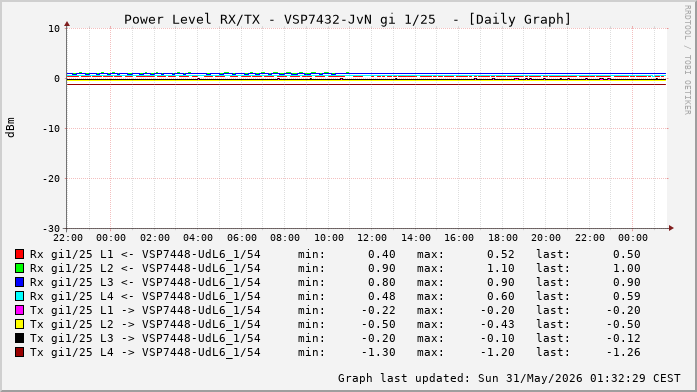This screenshot has width=697, height=392.
Task: Click Rx L4 min value 0.48
Action: (x=382, y=296)
